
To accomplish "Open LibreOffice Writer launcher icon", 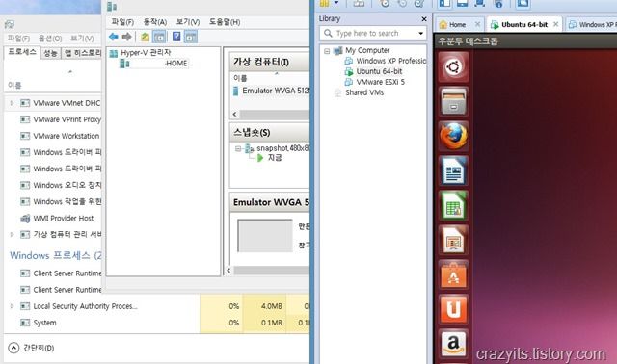I will tap(453, 170).
